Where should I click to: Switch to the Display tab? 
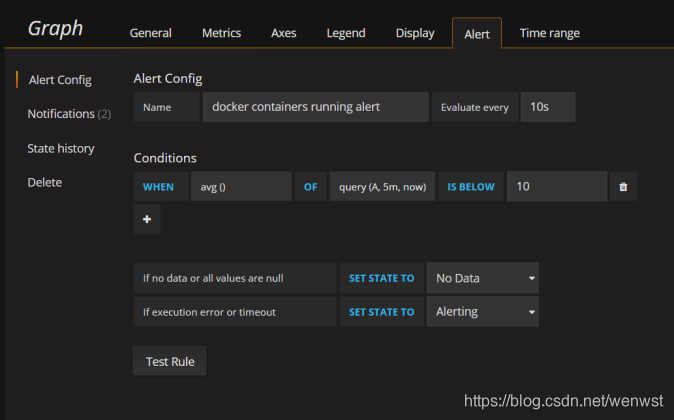[x=415, y=33]
